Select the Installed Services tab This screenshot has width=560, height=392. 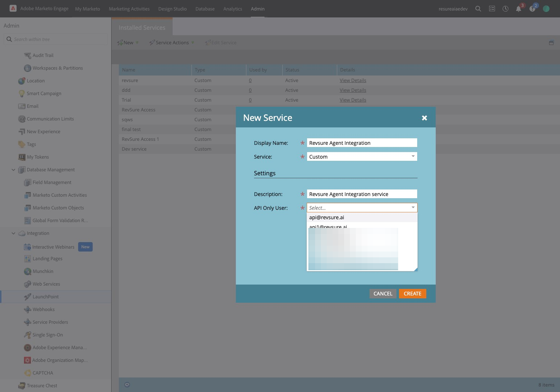click(142, 28)
